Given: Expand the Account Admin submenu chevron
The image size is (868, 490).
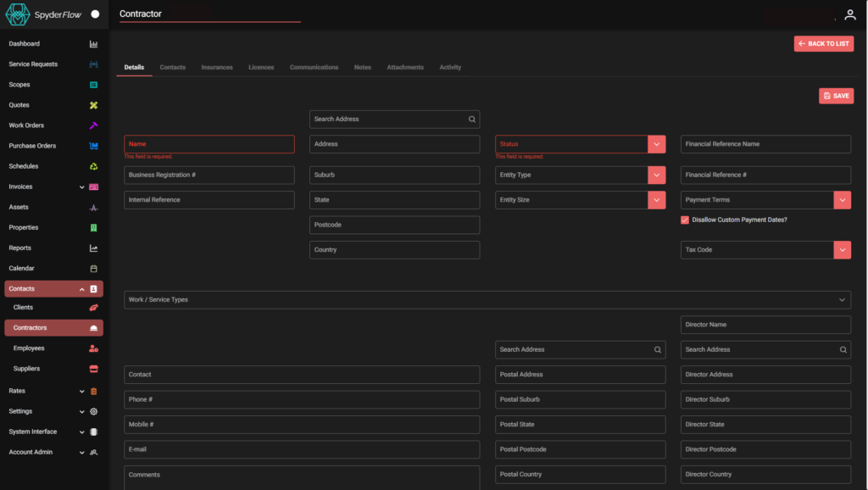Looking at the screenshot, I should (82, 453).
